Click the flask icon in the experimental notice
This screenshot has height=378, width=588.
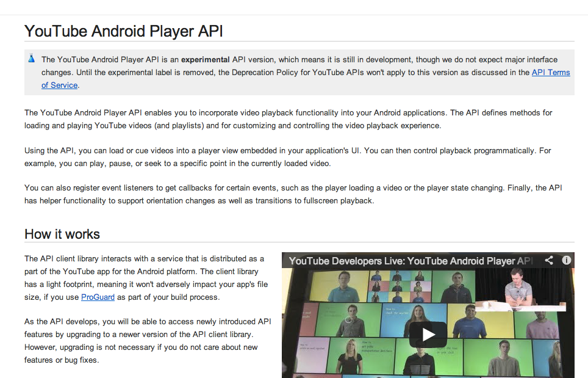(32, 59)
